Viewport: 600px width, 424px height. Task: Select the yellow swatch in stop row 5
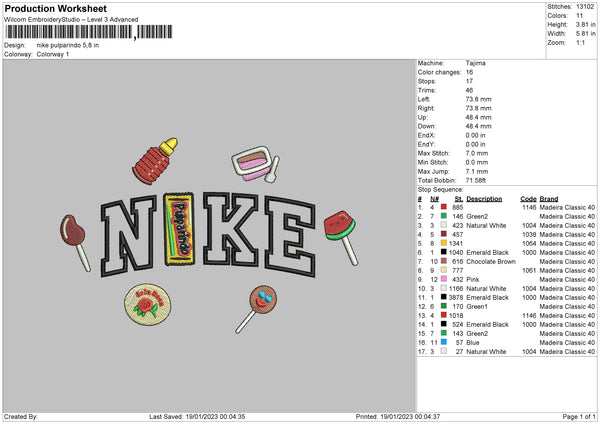[x=443, y=243]
